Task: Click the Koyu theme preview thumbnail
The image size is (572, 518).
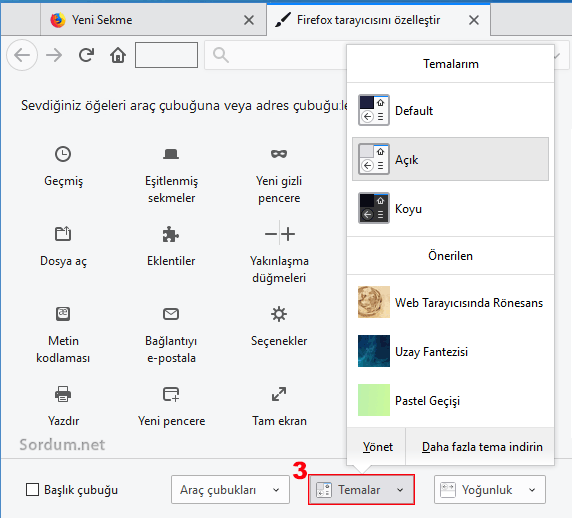Action: (x=374, y=208)
